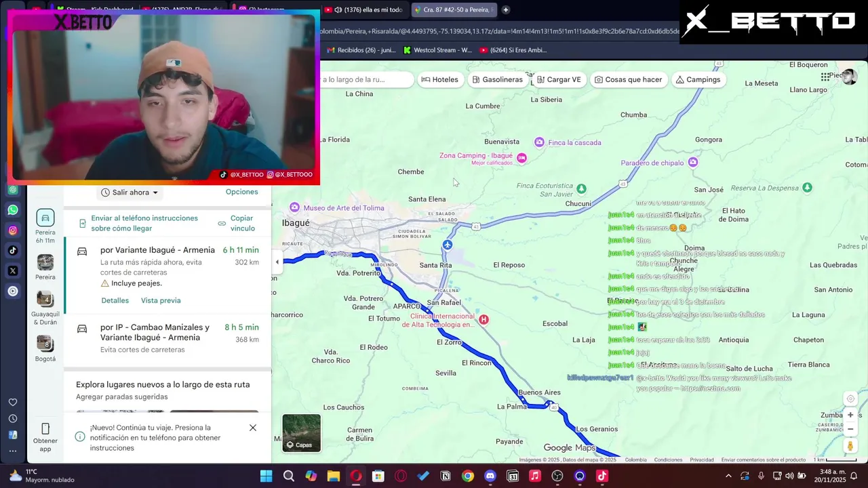Filter by Hoteles chip
Viewport: 868px width, 488px height.
click(x=440, y=79)
